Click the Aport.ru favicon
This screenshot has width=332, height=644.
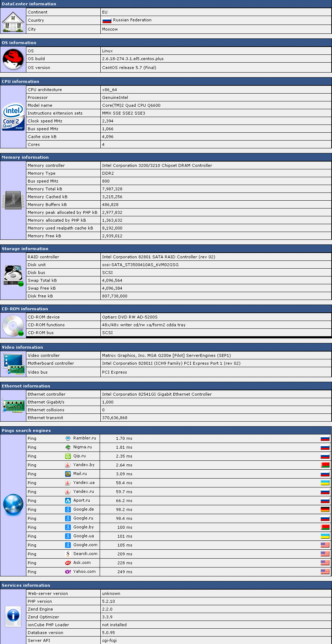click(x=68, y=501)
